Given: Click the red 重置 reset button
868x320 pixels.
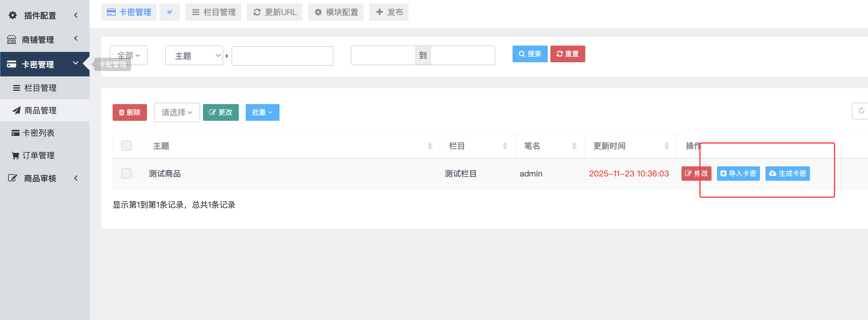Looking at the screenshot, I should point(567,54).
